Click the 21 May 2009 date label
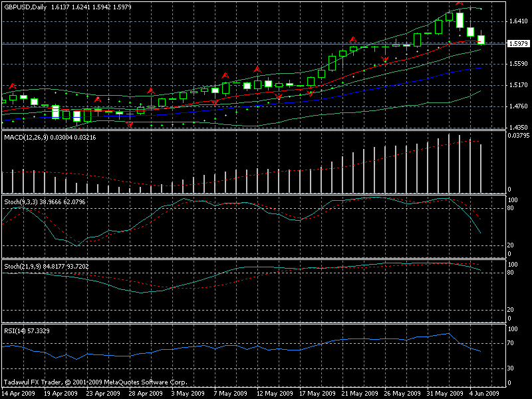The width and height of the screenshot is (532, 399). [360, 394]
